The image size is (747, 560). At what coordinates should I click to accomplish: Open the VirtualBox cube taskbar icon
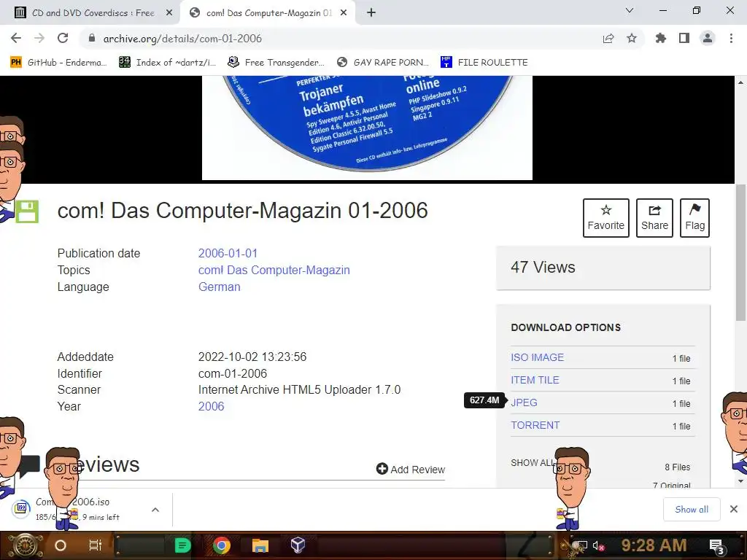(298, 545)
